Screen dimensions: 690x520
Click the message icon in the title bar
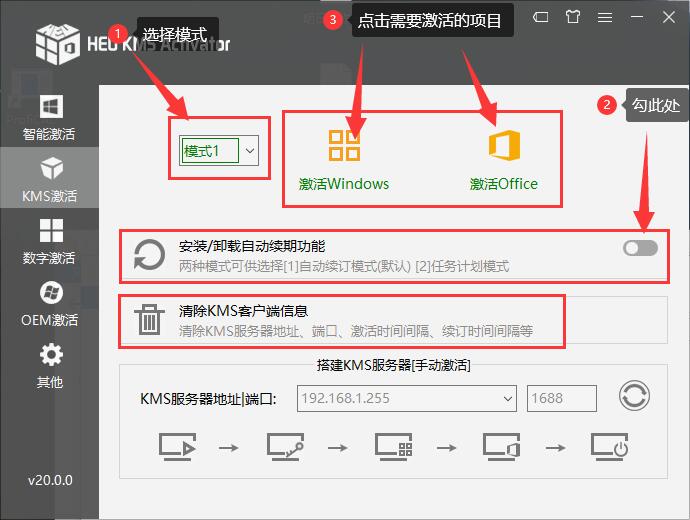pos(540,17)
